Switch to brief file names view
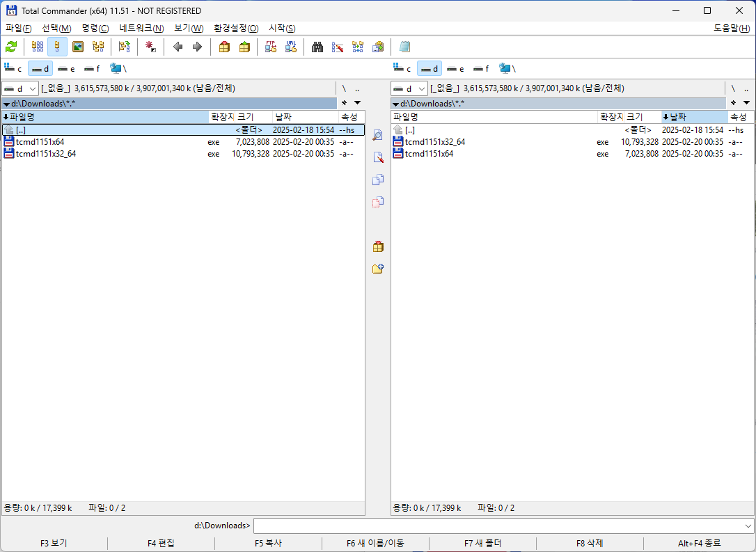The image size is (756, 552). pos(38,47)
